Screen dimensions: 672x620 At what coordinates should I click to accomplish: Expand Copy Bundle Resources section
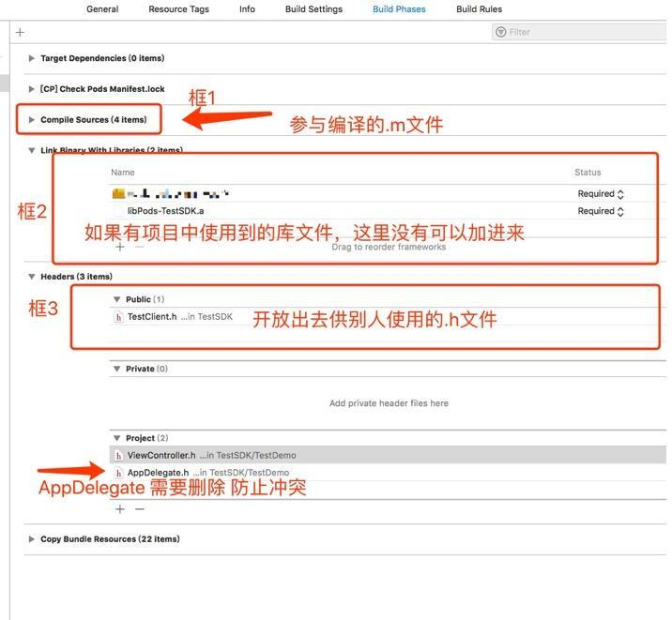pos(31,539)
